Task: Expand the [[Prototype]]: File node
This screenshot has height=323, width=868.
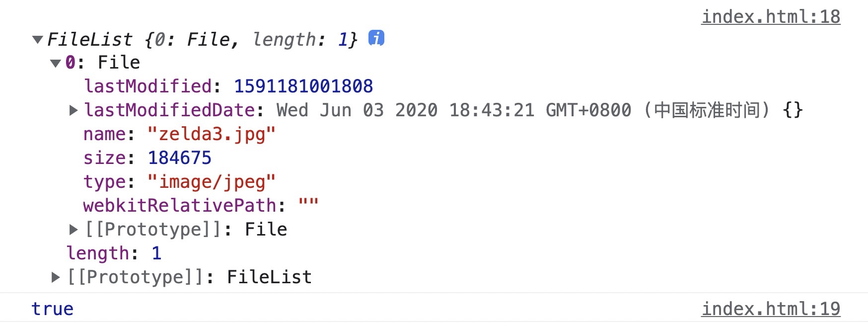Action: (x=73, y=230)
